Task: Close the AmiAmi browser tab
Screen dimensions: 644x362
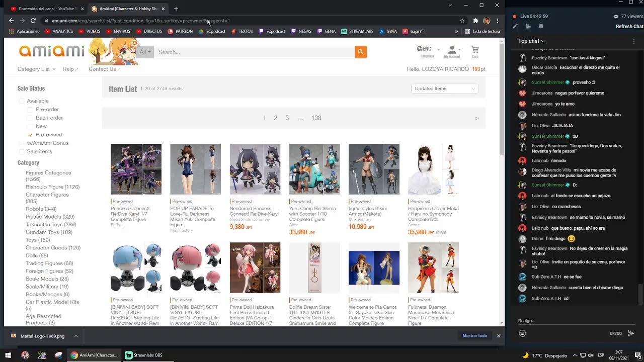Action: tap(163, 9)
